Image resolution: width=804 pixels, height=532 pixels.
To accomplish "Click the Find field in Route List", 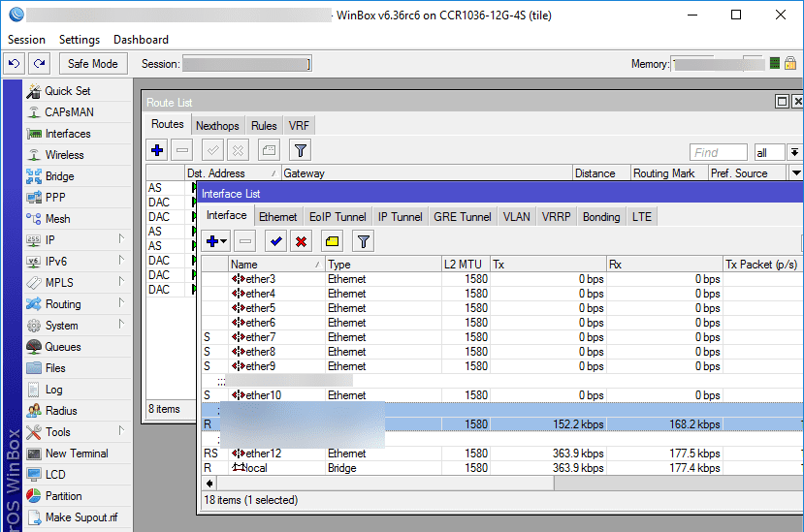I will (718, 152).
